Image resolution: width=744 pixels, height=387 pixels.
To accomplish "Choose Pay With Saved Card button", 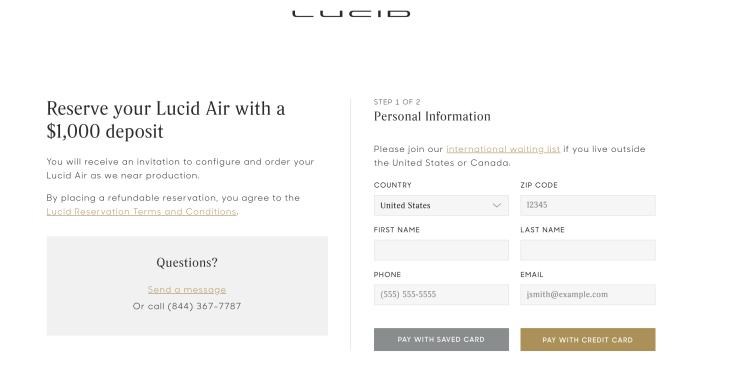I will (x=441, y=340).
